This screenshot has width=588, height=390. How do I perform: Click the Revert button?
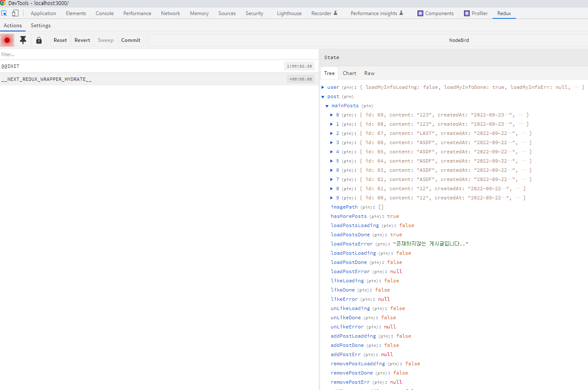pyautogui.click(x=82, y=40)
